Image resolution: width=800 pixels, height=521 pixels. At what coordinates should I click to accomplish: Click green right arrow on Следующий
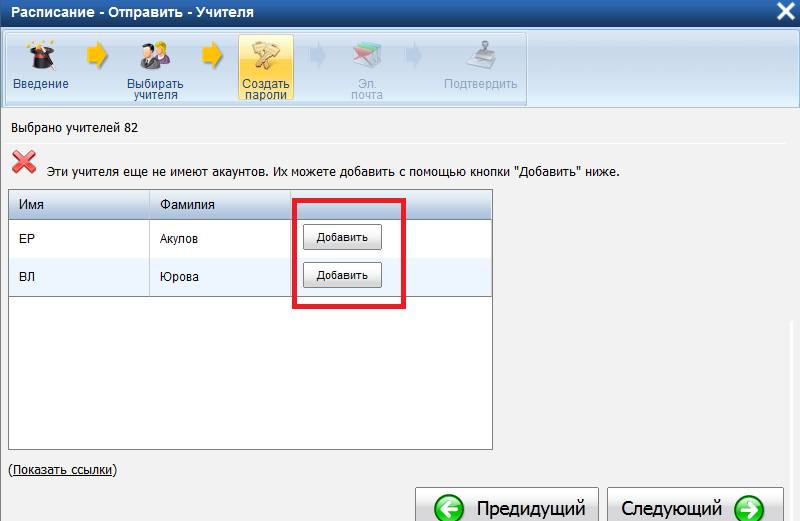point(748,509)
